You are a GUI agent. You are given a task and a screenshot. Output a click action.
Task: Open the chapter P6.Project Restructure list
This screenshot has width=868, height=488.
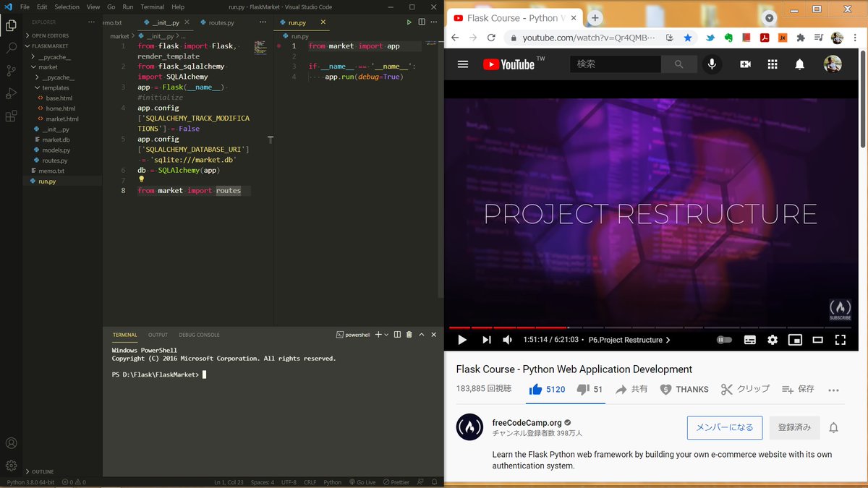click(x=629, y=340)
